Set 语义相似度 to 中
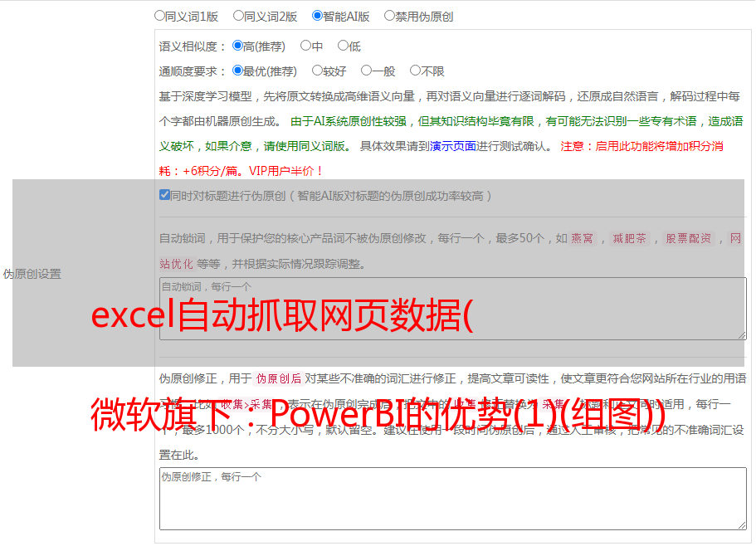 pos(305,46)
